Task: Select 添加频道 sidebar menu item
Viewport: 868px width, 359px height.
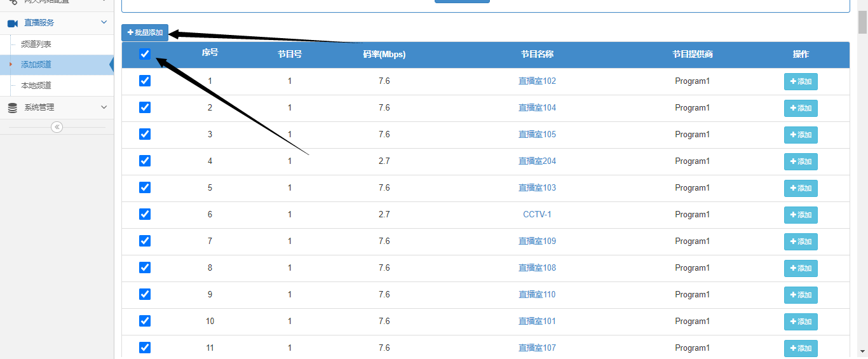Action: point(36,65)
